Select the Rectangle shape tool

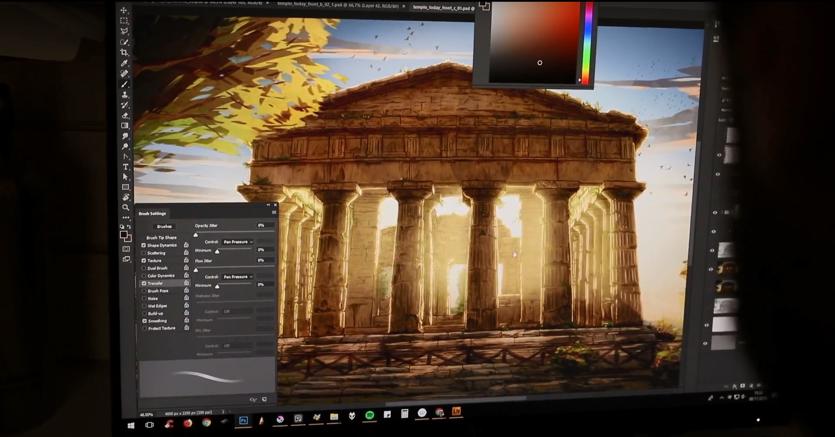pyautogui.click(x=126, y=187)
